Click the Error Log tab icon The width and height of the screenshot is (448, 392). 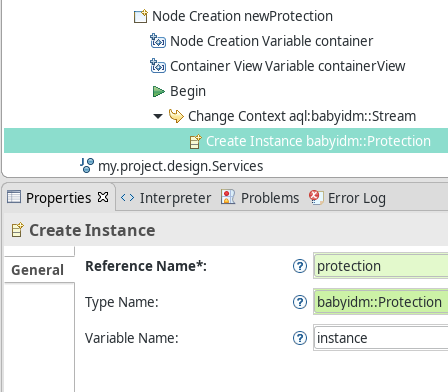316,197
